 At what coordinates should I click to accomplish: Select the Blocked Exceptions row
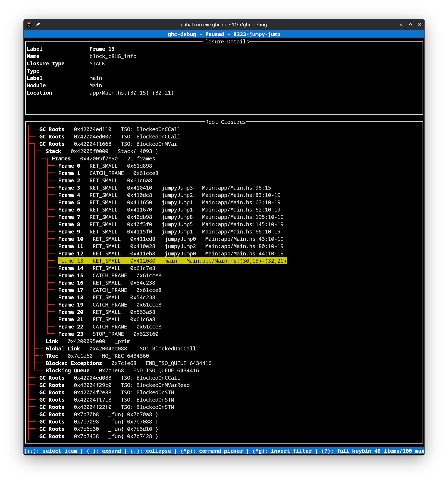pos(129,363)
